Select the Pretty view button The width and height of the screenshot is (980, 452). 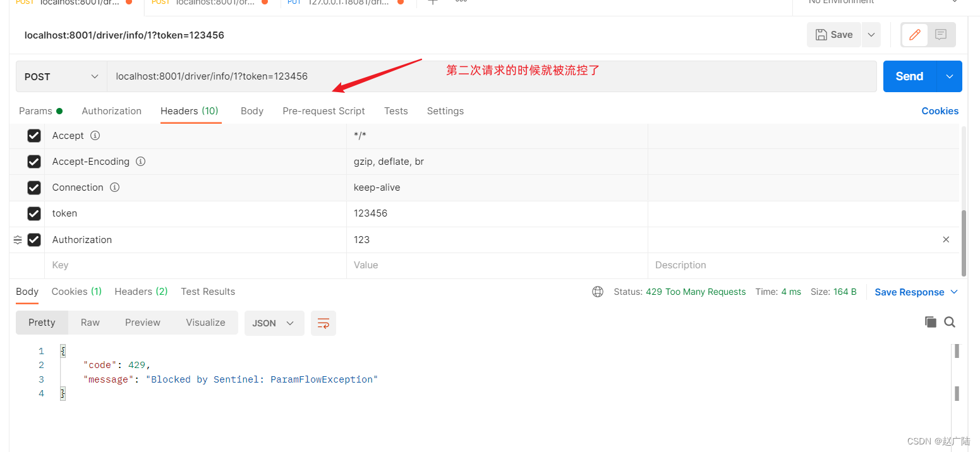42,323
